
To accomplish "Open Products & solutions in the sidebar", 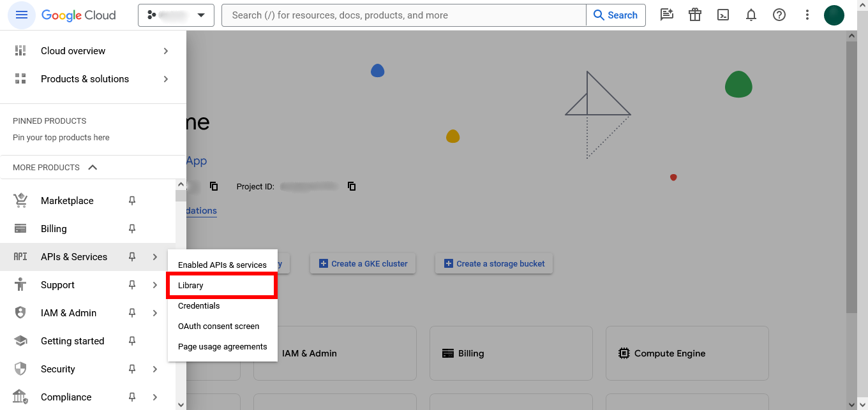I will click(x=85, y=79).
